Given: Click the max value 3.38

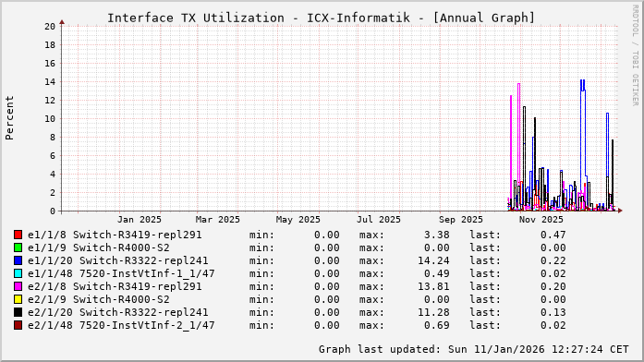Looking at the screenshot, I should pyautogui.click(x=437, y=235).
